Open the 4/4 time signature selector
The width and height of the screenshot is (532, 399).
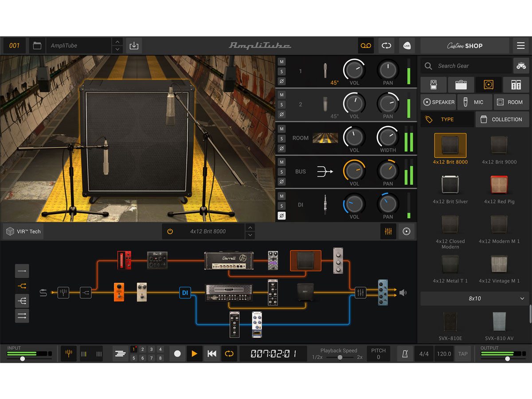[x=424, y=354]
